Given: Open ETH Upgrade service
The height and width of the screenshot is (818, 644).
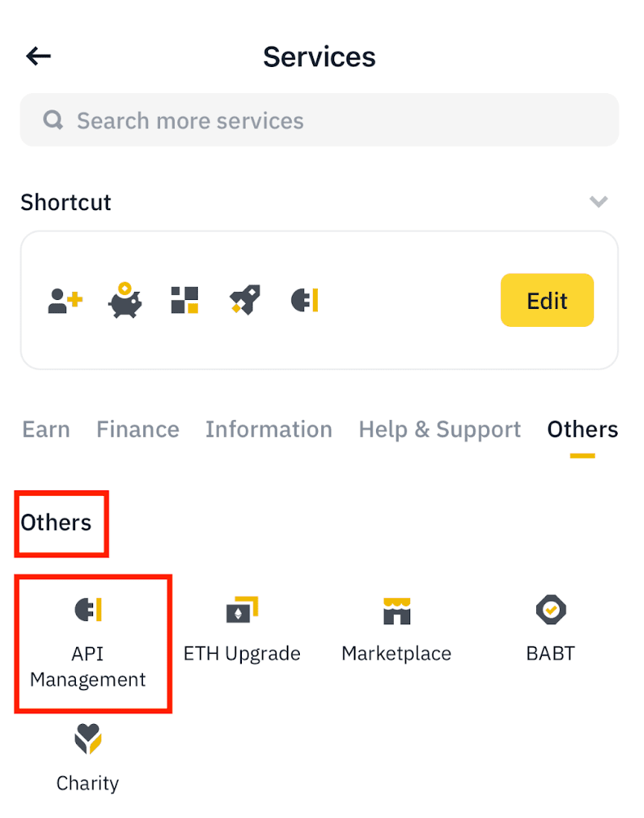Looking at the screenshot, I should (x=242, y=630).
